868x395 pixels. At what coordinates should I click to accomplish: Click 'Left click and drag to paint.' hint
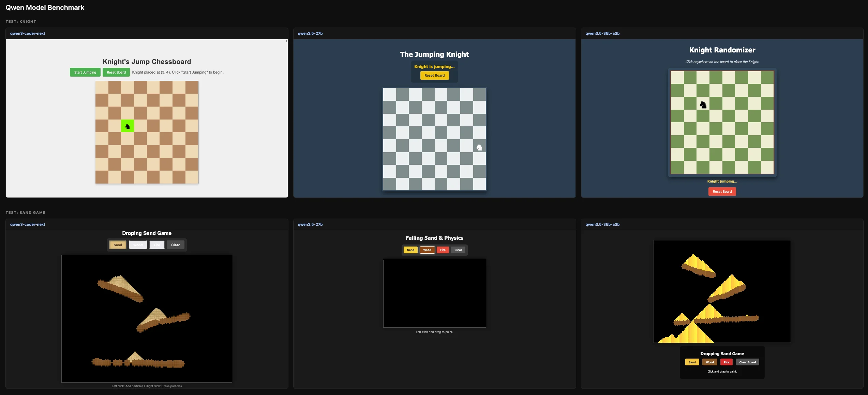[x=434, y=332]
